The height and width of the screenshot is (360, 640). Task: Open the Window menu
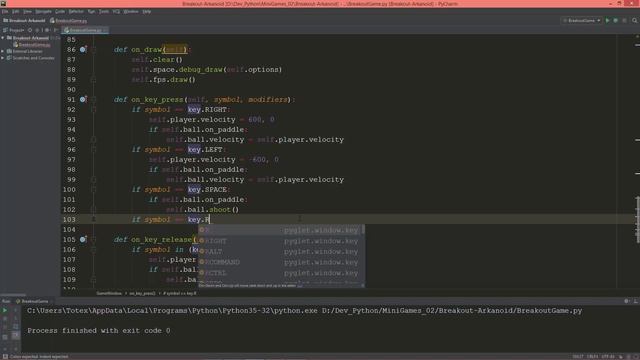[131, 11]
